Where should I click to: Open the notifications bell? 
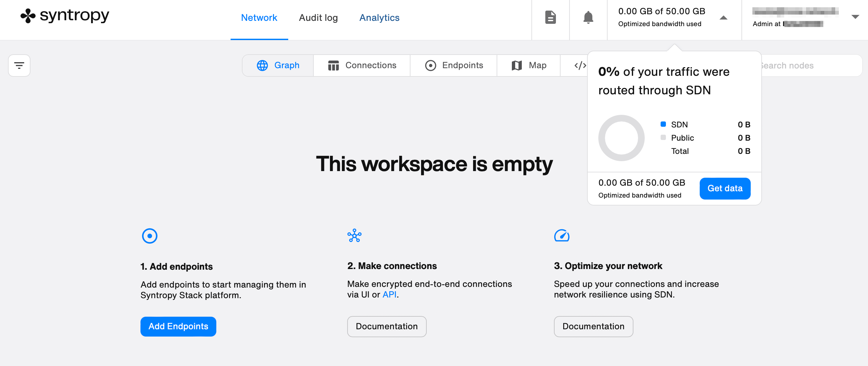tap(588, 17)
